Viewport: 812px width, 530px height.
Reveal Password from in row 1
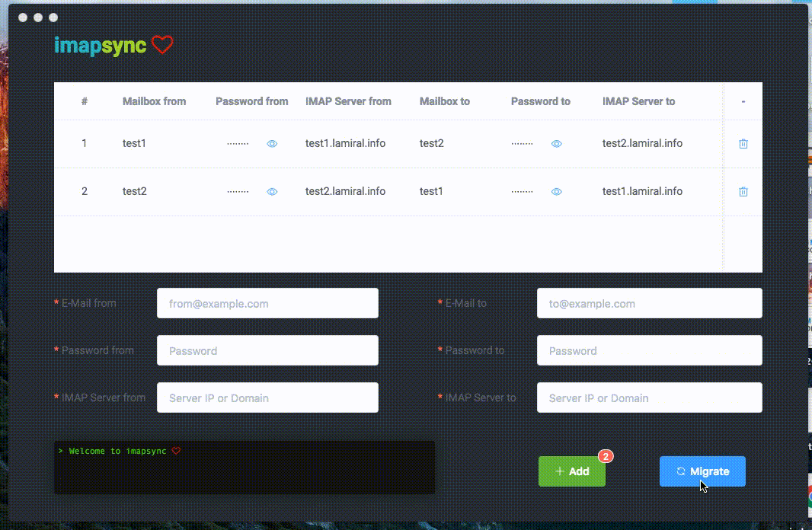point(272,144)
